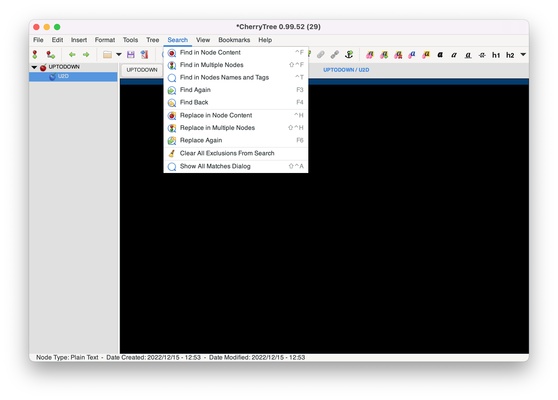The width and height of the screenshot is (558, 400).
Task: Choose Find in Node Content
Action: [236, 53]
